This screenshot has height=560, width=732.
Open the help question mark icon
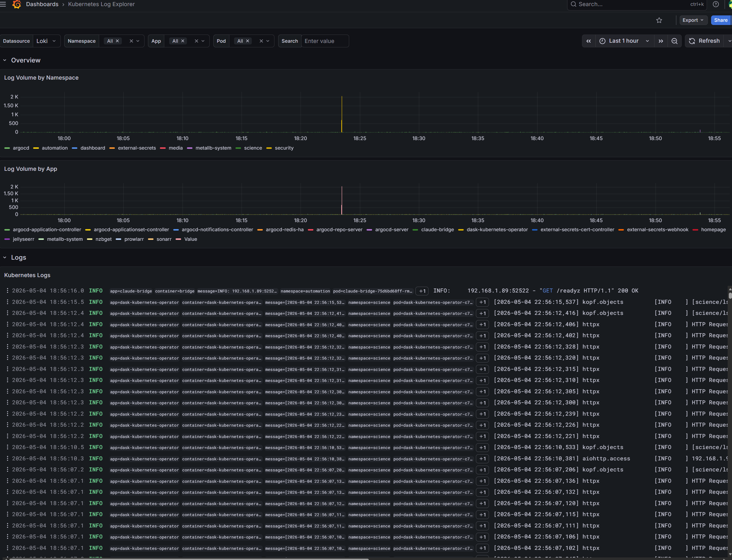tap(716, 4)
